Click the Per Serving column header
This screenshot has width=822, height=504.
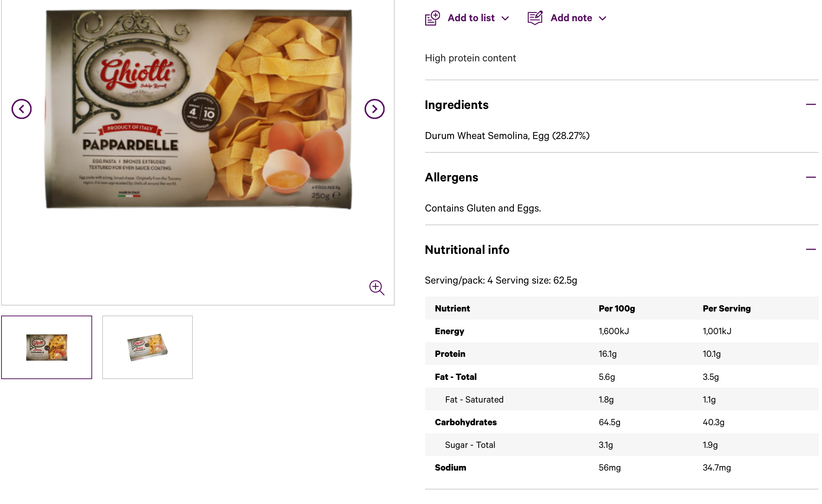(726, 308)
